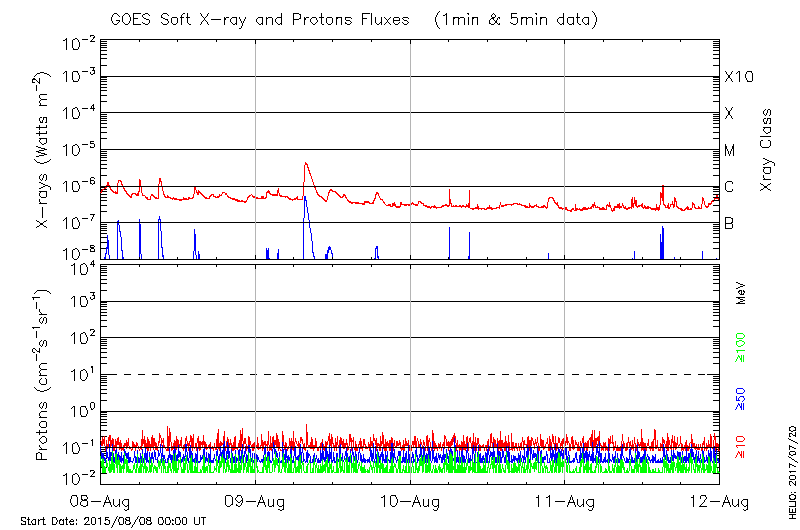
Task: Click the vertical 'Xray Class' axis title
Action: click(x=767, y=150)
